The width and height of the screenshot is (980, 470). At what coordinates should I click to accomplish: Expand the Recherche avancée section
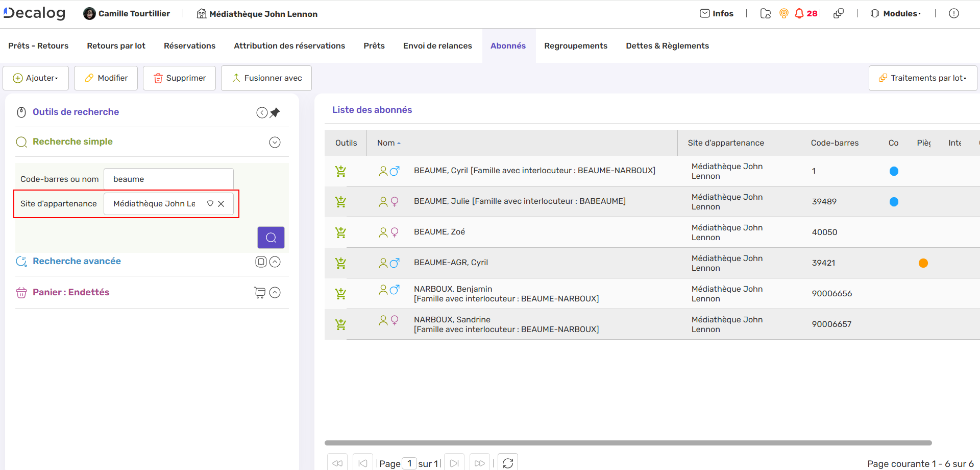coord(275,262)
